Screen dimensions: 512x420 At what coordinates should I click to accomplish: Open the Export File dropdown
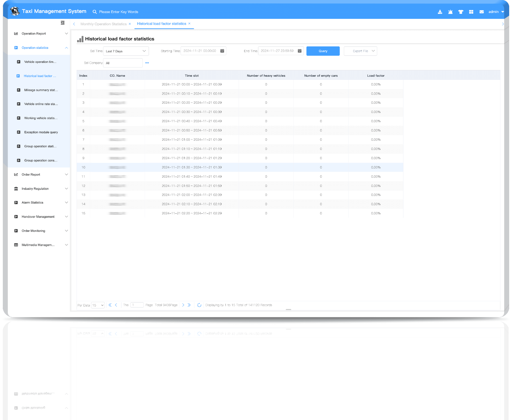360,51
